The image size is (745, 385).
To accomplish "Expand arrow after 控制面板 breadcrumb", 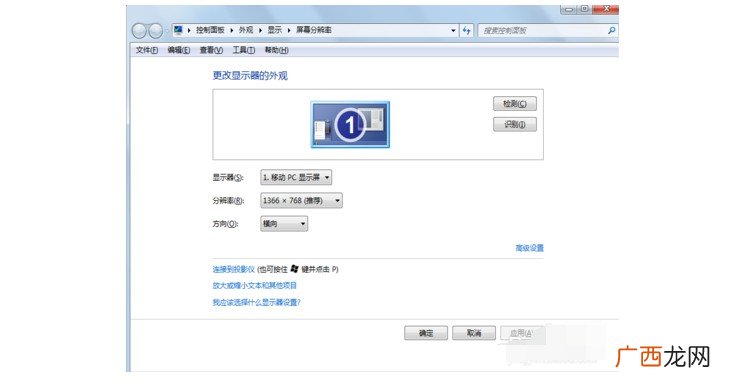I will 232,30.
